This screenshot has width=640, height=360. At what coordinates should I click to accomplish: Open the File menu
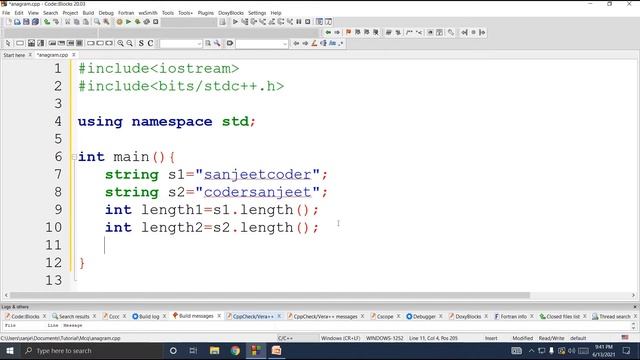click(6, 13)
